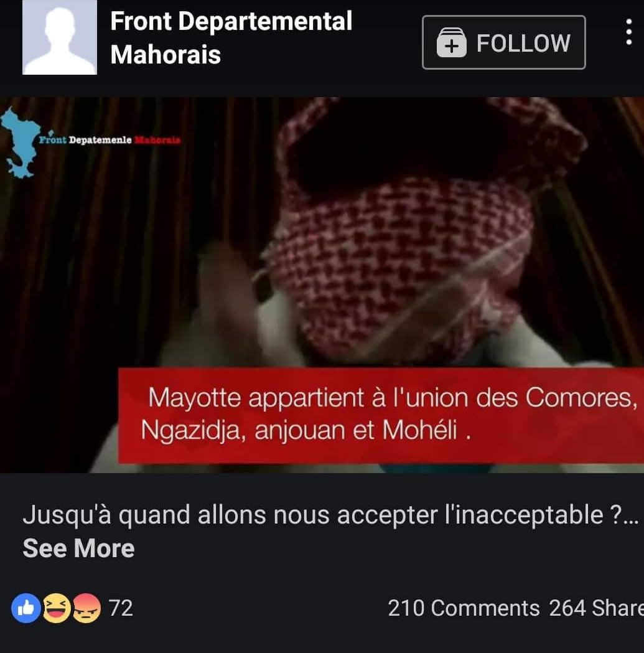Open the 210 Comments link
Viewport: 644px width, 653px height.
[464, 608]
